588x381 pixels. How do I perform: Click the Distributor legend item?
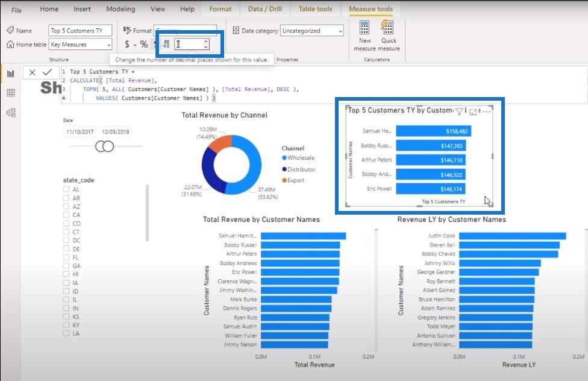click(x=298, y=169)
